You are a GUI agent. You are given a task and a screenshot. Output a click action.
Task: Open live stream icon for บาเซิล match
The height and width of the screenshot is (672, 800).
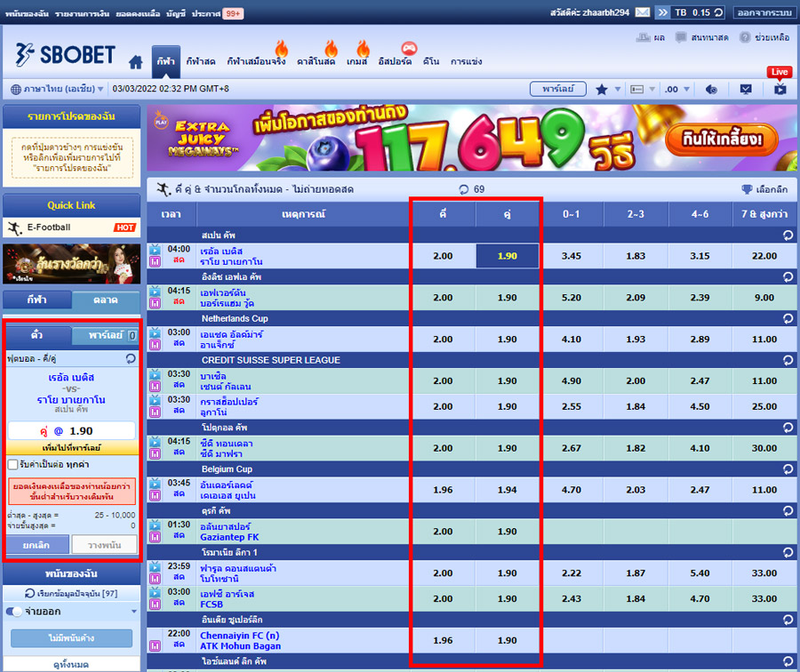155,374
